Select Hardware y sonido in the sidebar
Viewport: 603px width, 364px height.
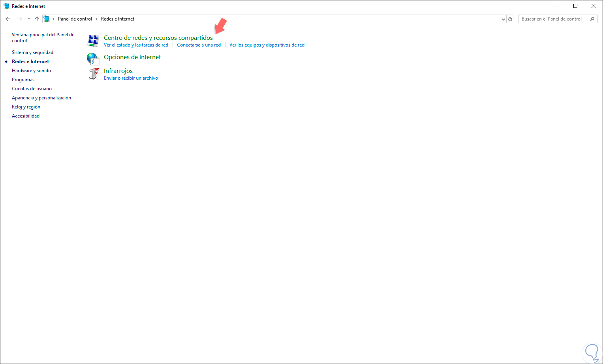[31, 71]
